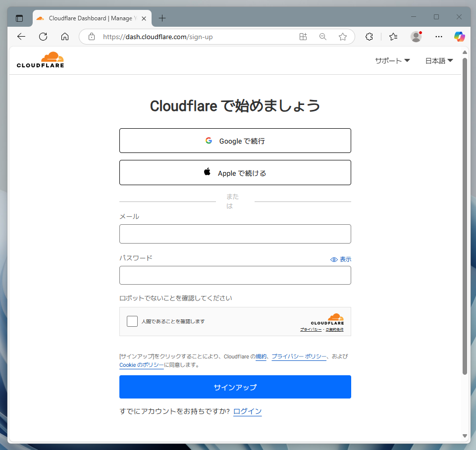The image size is (476, 450).
Task: Open the 規約 terms link
Action: click(x=261, y=356)
